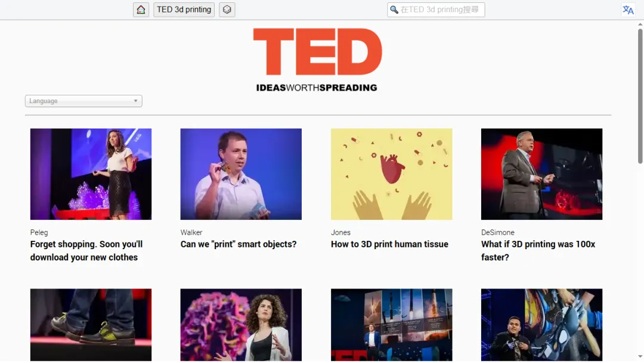
Task: Click speaker name DeSimone
Action: [498, 232]
